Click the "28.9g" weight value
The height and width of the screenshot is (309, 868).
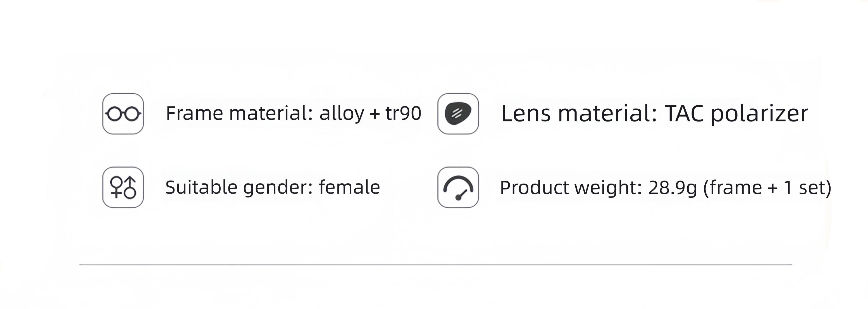673,188
